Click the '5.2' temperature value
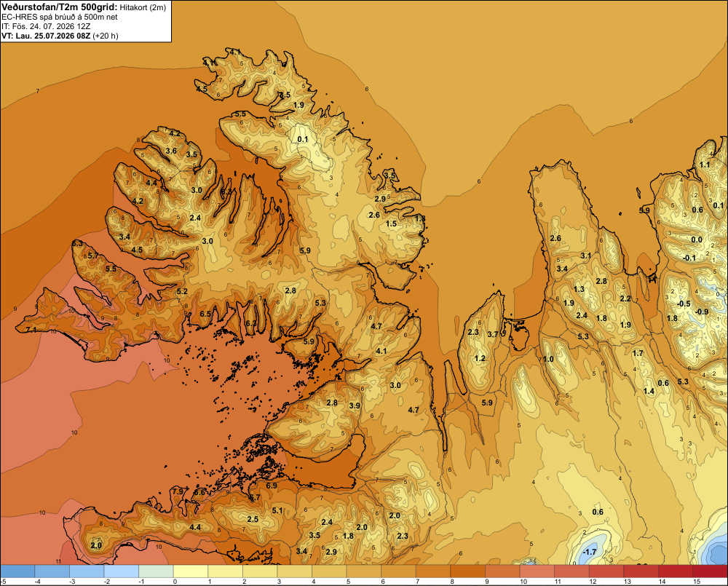The width and height of the screenshot is (728, 586). (182, 291)
